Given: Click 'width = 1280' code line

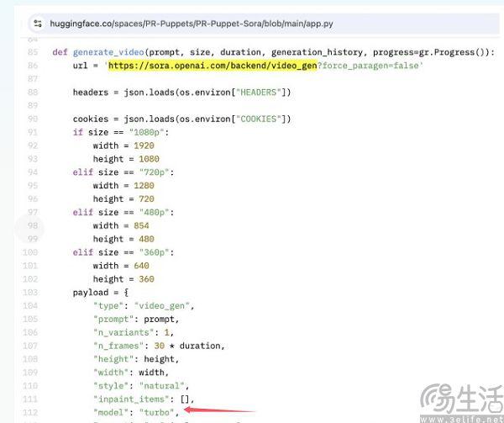Looking at the screenshot, I should [123, 186].
